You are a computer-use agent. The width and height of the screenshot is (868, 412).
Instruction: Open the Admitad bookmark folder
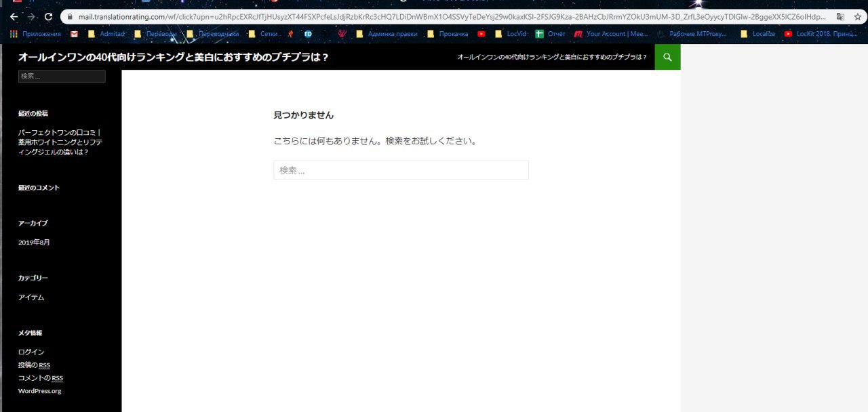(106, 33)
